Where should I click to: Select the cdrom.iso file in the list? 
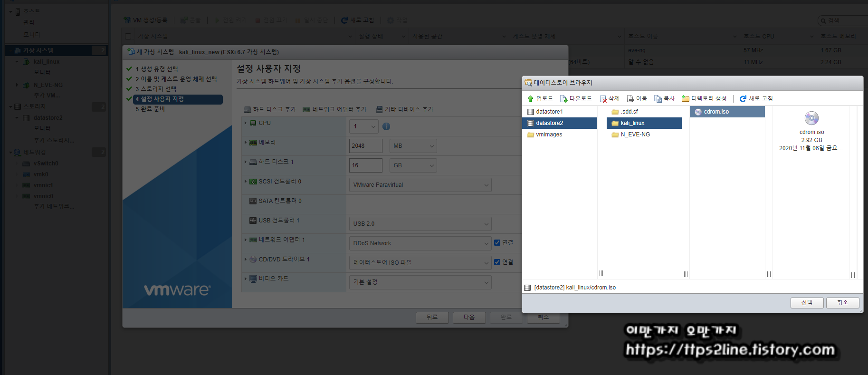pyautogui.click(x=727, y=112)
